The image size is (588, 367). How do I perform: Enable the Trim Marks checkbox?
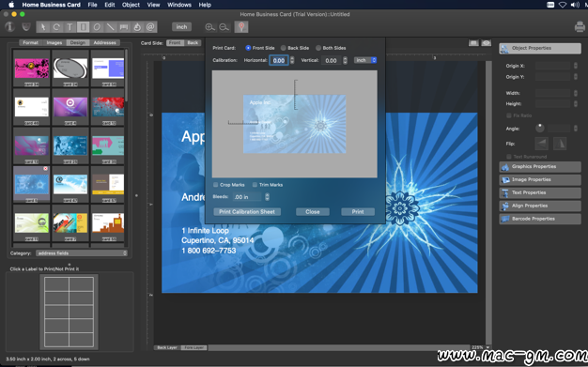point(255,185)
